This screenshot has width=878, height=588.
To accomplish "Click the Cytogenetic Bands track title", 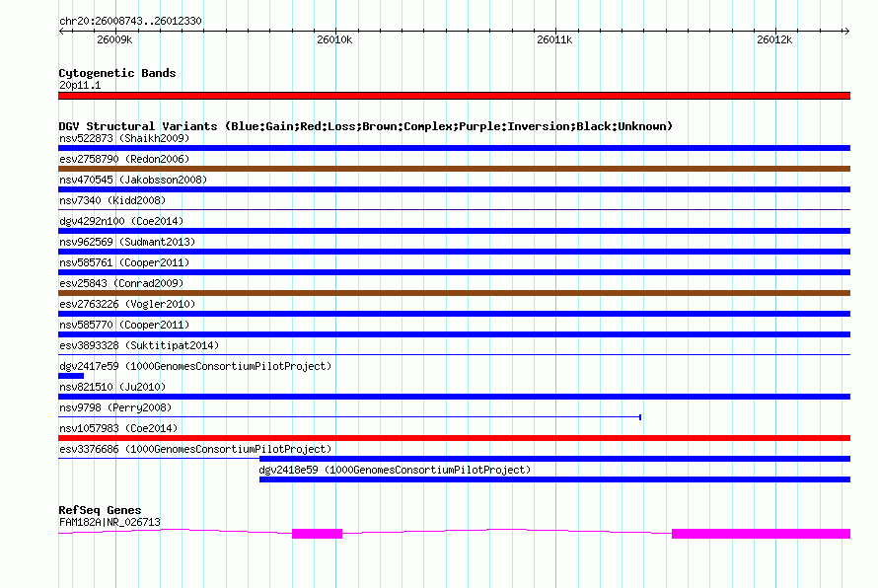I will (117, 73).
